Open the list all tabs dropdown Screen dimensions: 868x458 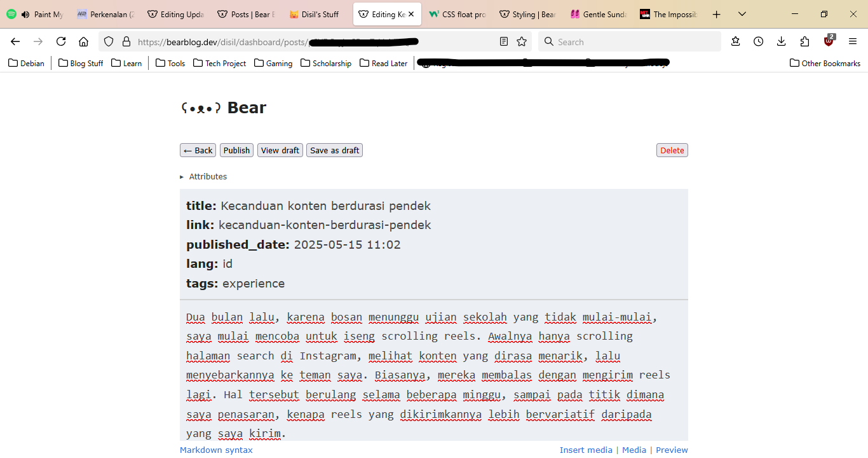click(742, 14)
